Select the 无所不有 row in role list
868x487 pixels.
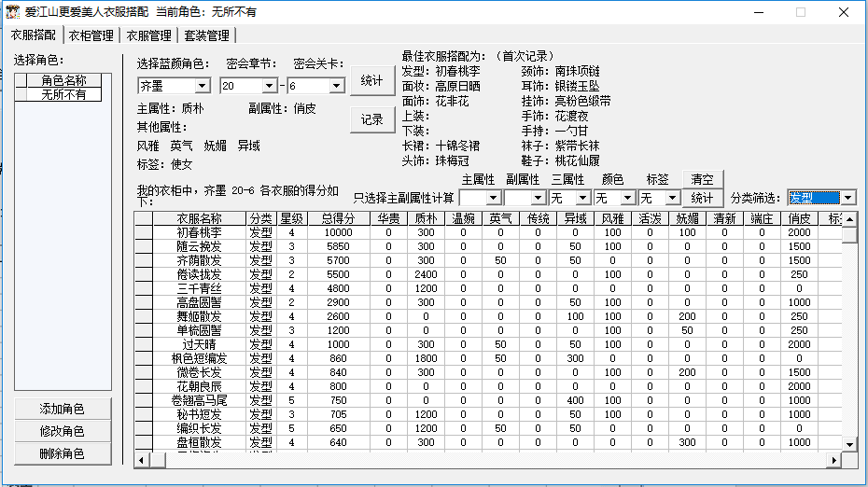click(x=63, y=94)
